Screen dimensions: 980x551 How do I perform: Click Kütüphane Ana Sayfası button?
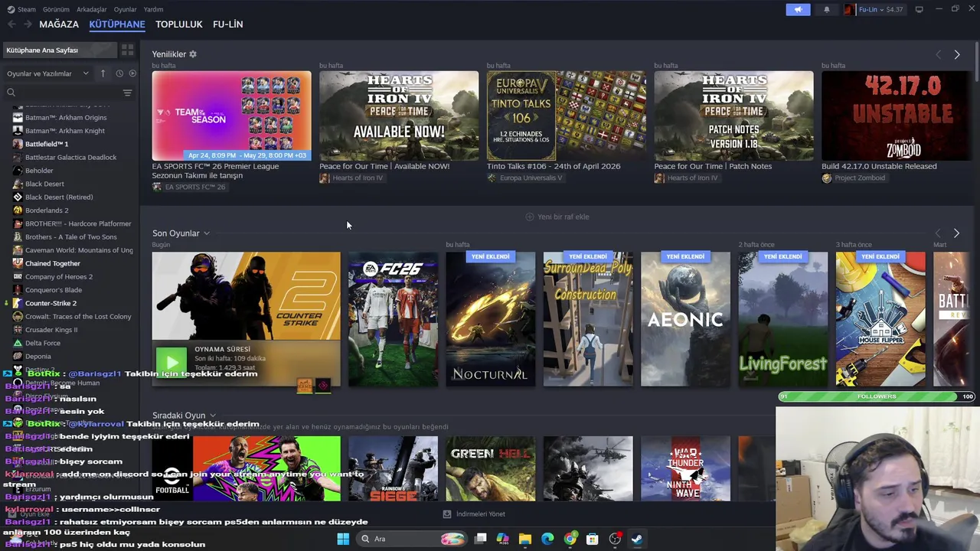(59, 50)
